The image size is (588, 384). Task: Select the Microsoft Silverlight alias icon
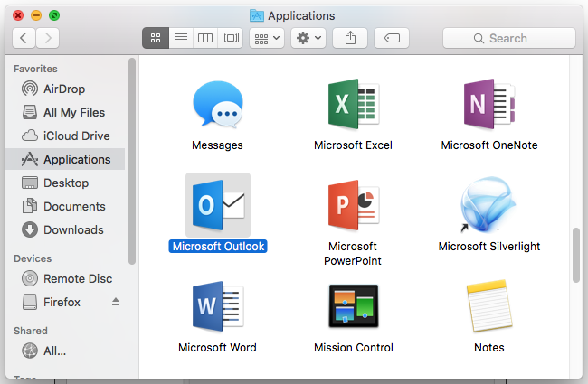(x=488, y=204)
